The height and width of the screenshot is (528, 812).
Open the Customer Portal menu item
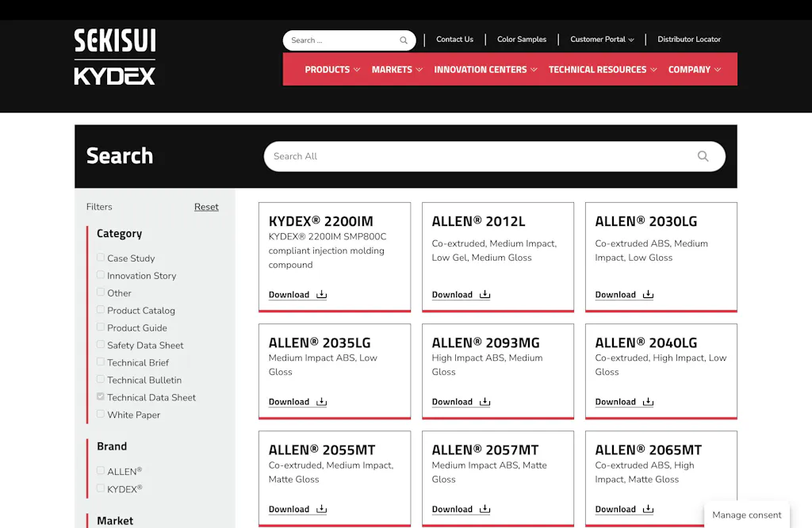click(598, 40)
